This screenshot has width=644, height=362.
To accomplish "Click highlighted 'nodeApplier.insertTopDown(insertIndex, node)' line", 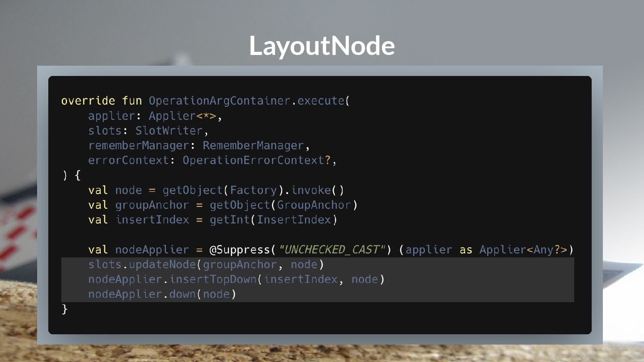I will click(x=236, y=279).
